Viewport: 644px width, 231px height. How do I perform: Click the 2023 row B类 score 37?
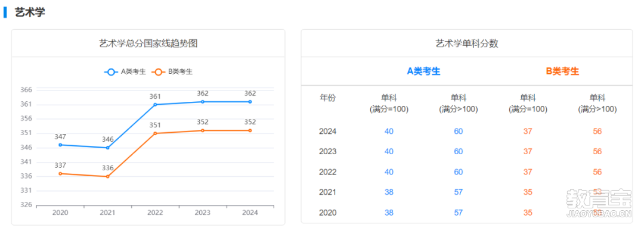[528, 152]
